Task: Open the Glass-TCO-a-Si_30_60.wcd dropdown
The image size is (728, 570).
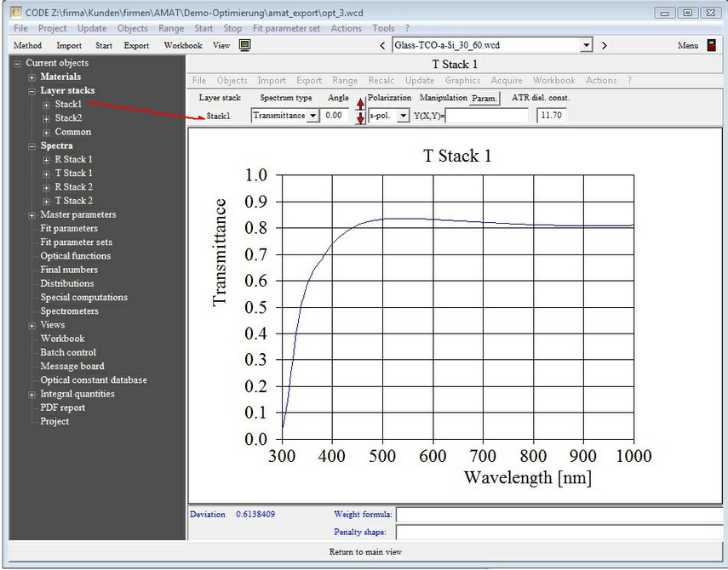Action: click(587, 45)
